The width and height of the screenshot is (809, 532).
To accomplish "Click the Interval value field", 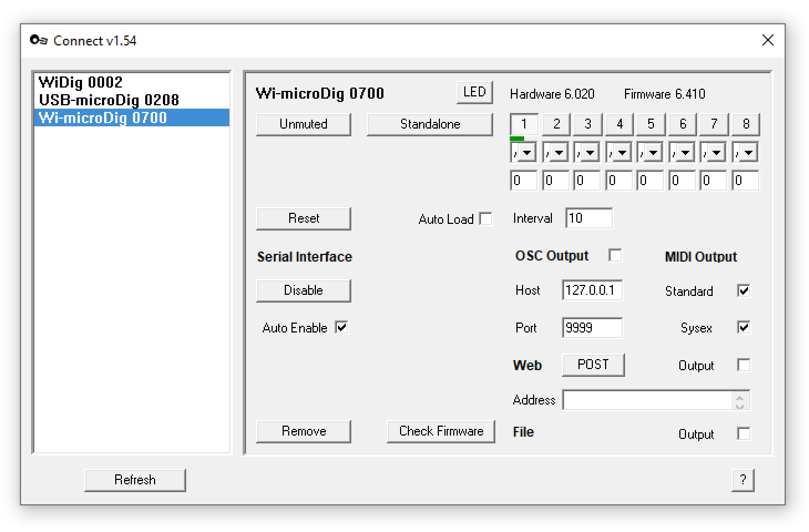I will coord(588,218).
